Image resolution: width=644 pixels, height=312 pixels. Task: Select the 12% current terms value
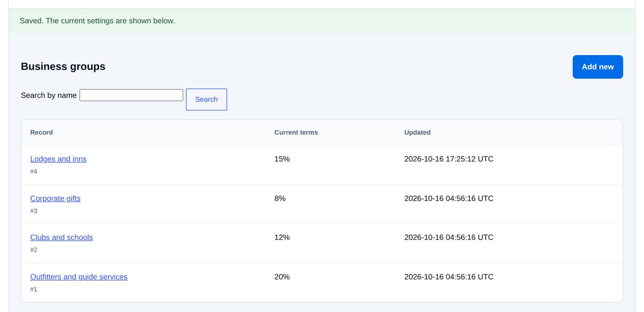pos(282,238)
